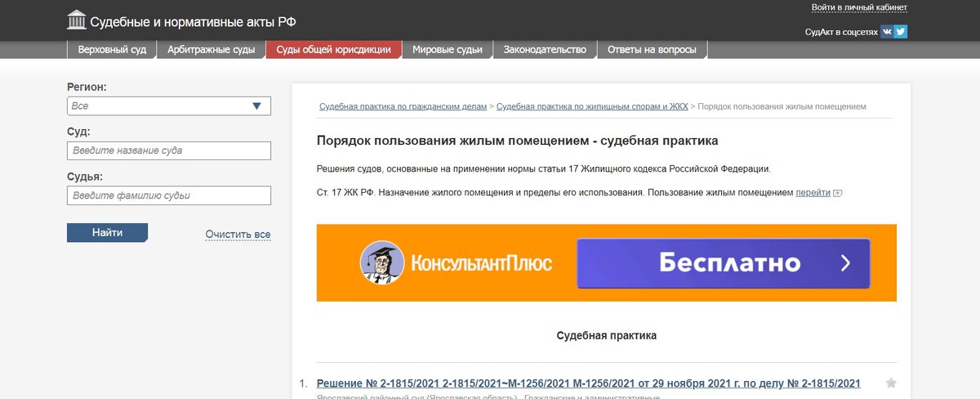Click Очистить все link
The width and height of the screenshot is (980, 399).
click(x=238, y=235)
